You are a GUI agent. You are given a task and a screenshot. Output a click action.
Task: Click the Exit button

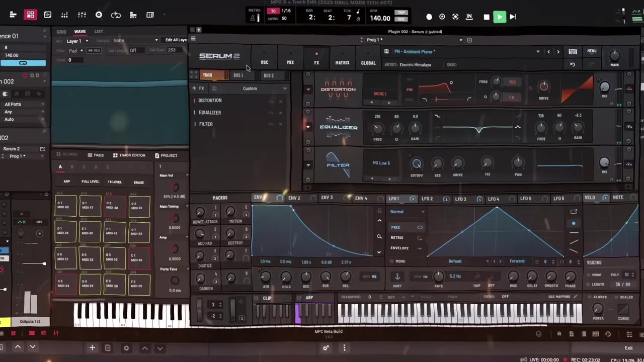628,348
